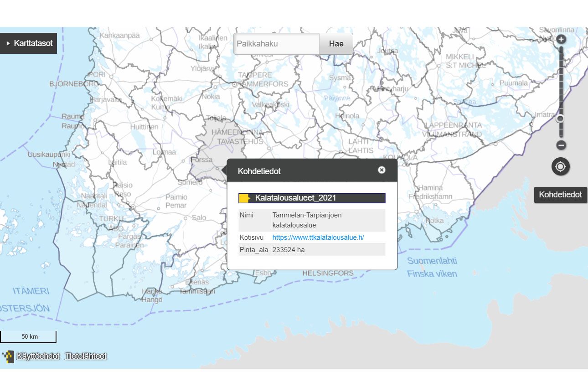Click the HELSINGFORS label on map

[328, 273]
